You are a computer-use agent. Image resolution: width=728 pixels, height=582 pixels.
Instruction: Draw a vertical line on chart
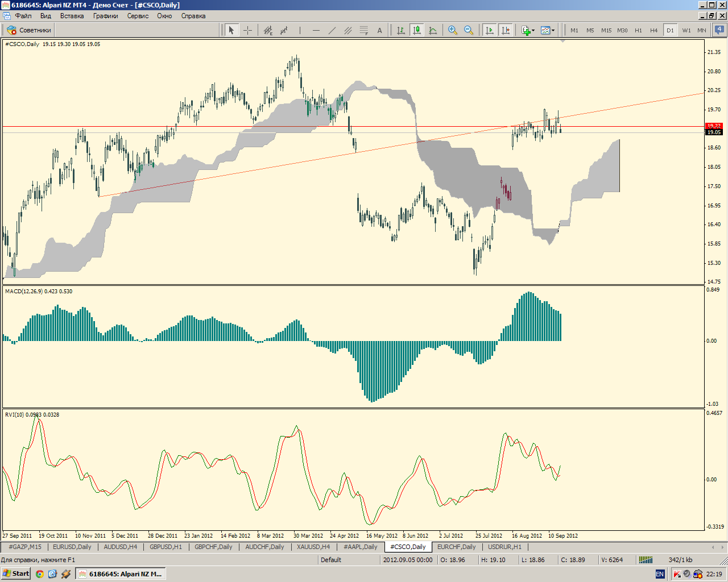click(300, 30)
